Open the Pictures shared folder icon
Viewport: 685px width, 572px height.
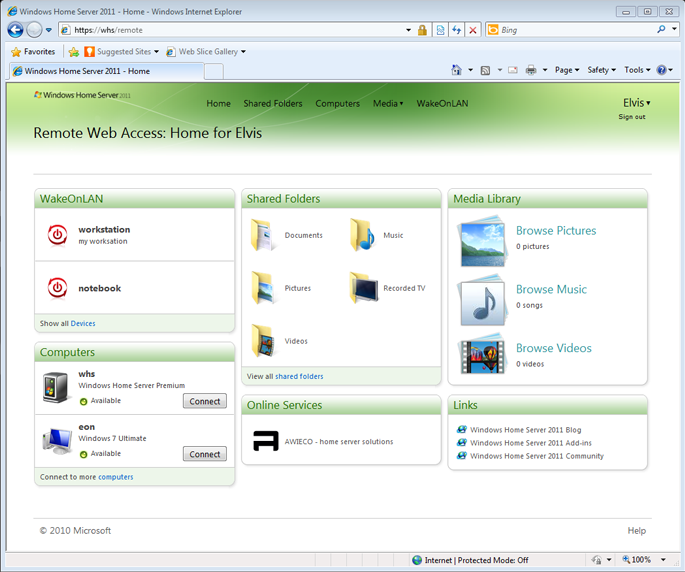[263, 288]
